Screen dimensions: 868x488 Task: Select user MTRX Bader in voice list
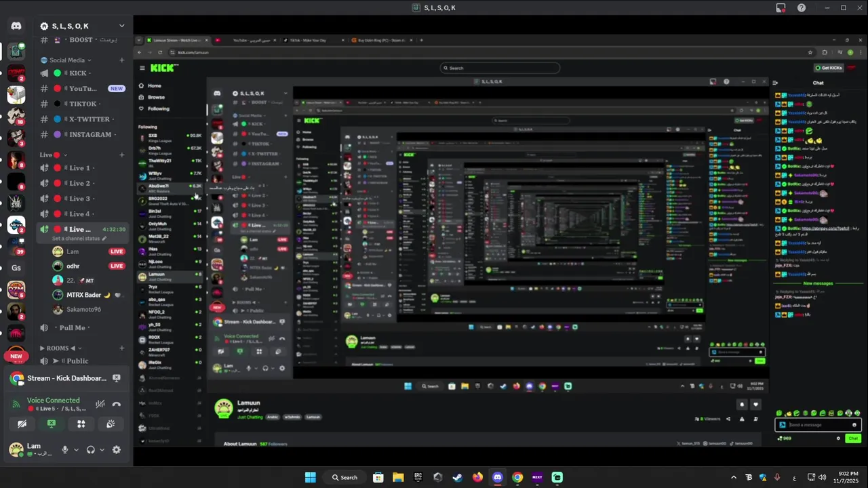(83, 295)
